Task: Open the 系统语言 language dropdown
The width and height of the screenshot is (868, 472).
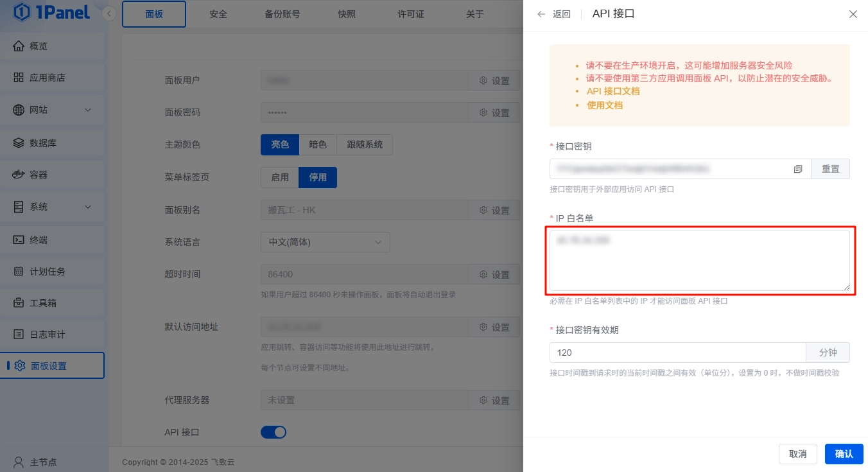Action: click(x=325, y=242)
